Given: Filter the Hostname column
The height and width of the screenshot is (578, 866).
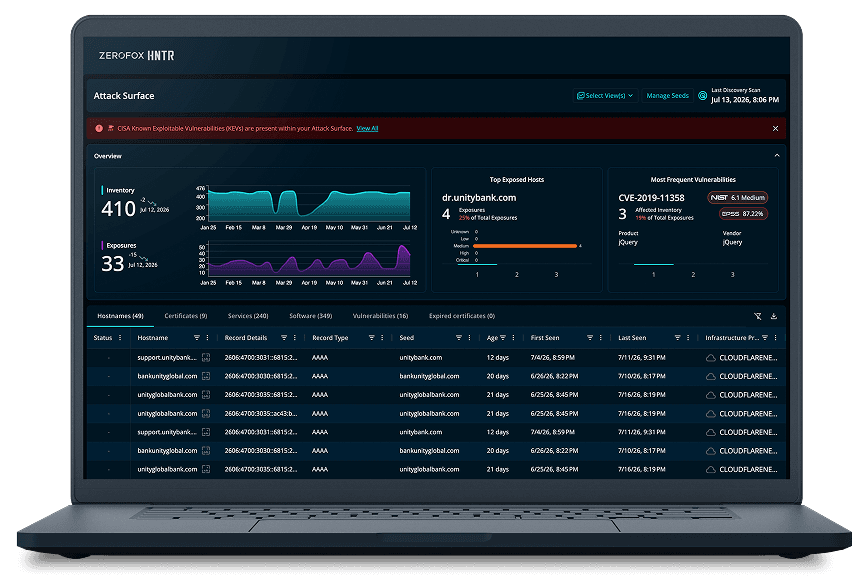Looking at the screenshot, I should tap(197, 337).
